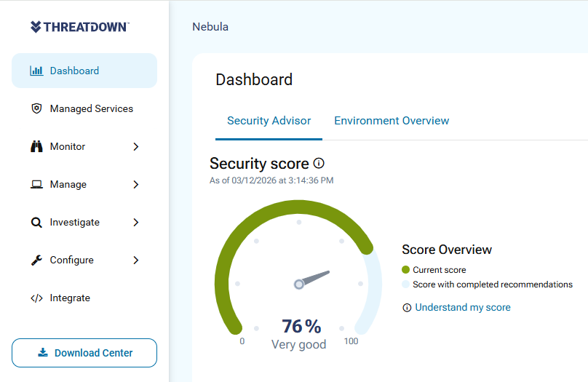Click the Managed Services shield icon
This screenshot has width=588, height=382.
36,108
